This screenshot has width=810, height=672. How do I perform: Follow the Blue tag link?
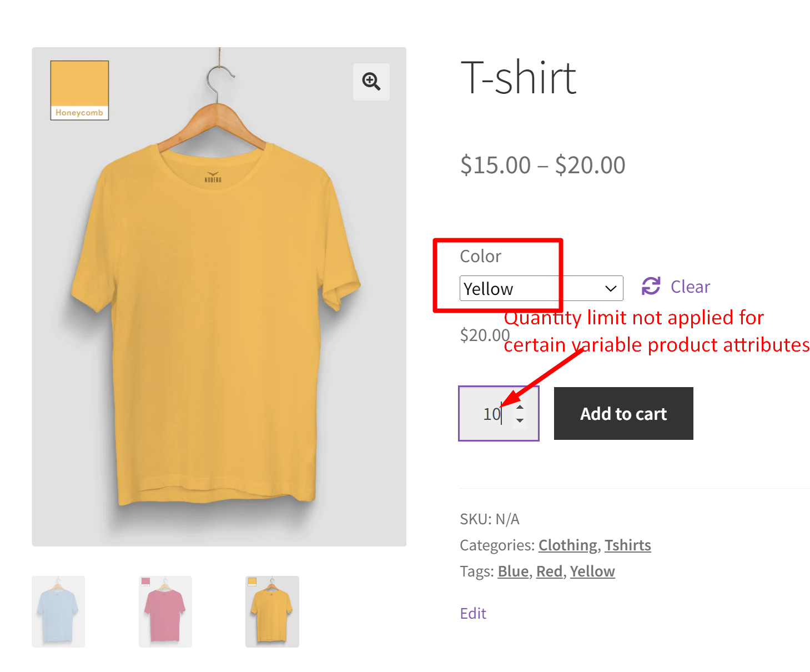(513, 571)
